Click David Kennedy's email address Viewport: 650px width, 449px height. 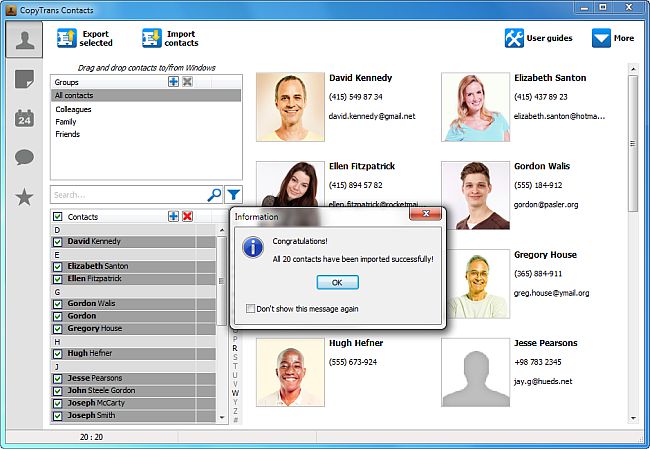tap(372, 116)
